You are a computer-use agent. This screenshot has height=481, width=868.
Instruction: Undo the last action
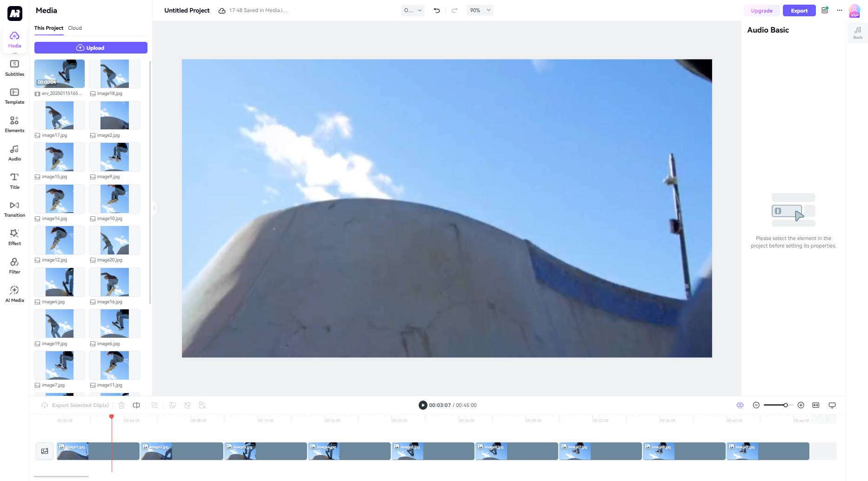click(x=437, y=10)
